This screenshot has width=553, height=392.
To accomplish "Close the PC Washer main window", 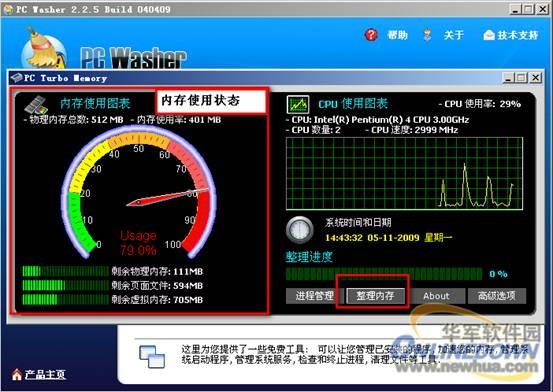I will click(x=542, y=9).
